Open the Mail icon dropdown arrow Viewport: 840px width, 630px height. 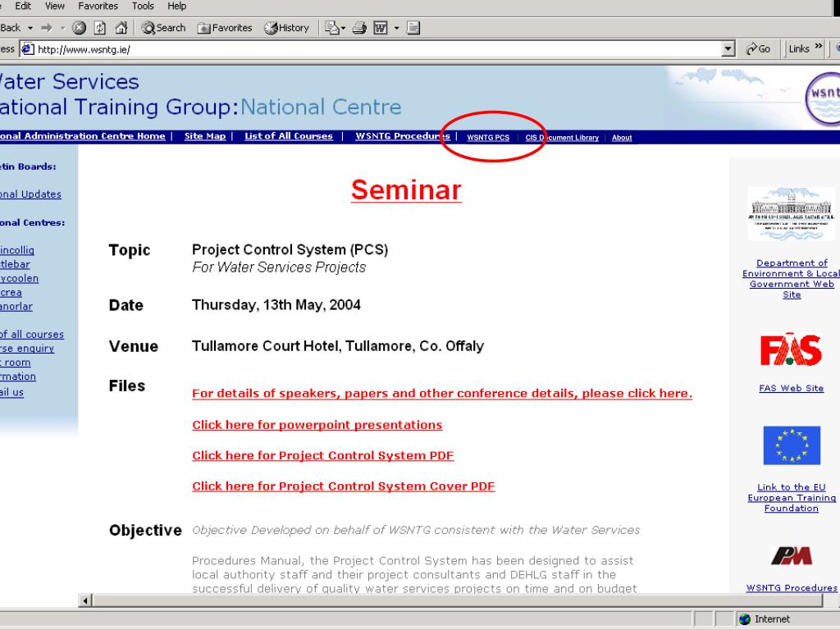343,28
